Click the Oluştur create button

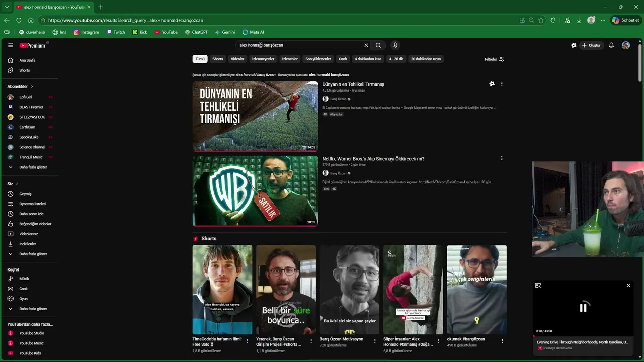(x=591, y=45)
